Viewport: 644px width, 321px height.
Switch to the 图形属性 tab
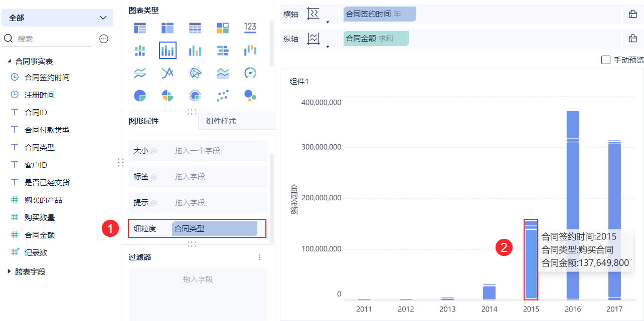point(144,121)
